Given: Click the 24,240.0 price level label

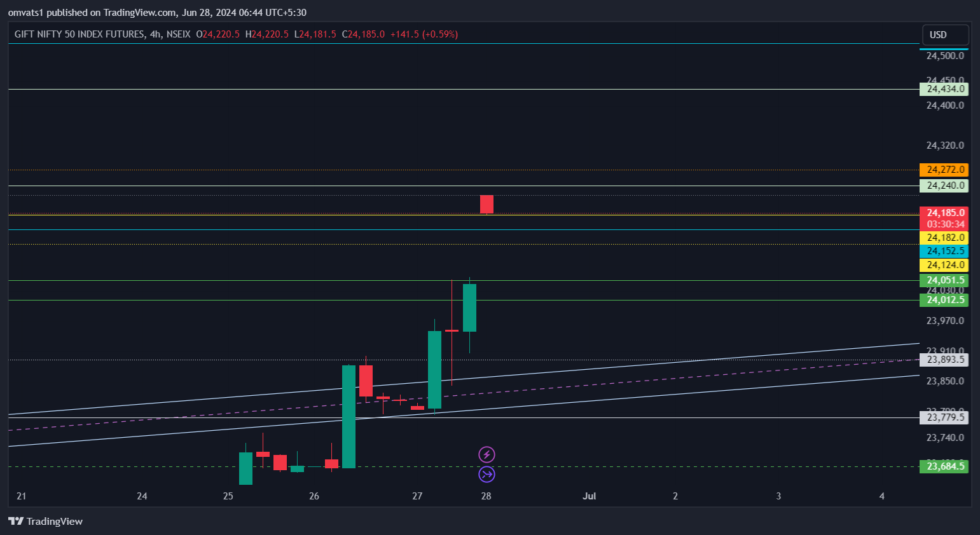Looking at the screenshot, I should [944, 186].
